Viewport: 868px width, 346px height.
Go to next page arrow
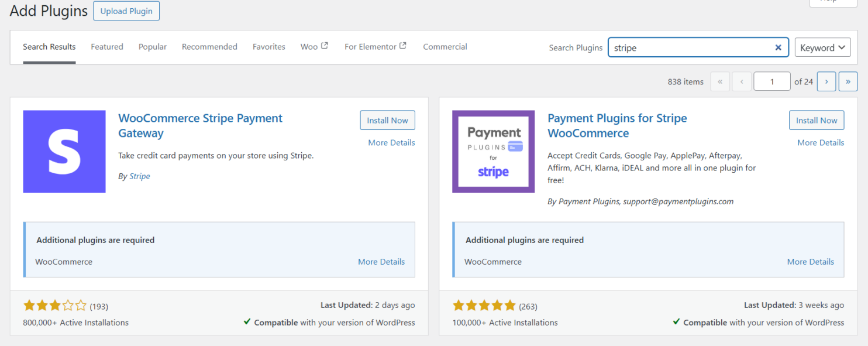[x=826, y=81]
